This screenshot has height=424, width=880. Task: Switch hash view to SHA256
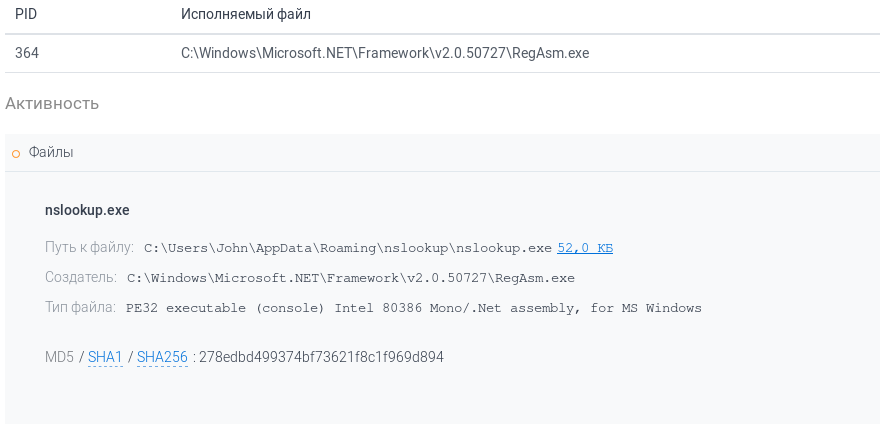click(x=162, y=356)
